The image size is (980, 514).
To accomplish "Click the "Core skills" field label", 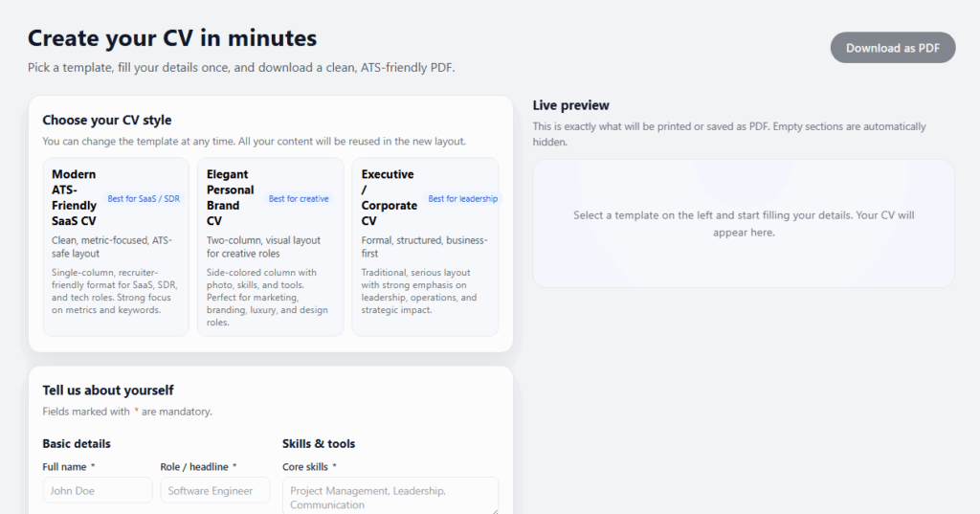I will pyautogui.click(x=305, y=467).
